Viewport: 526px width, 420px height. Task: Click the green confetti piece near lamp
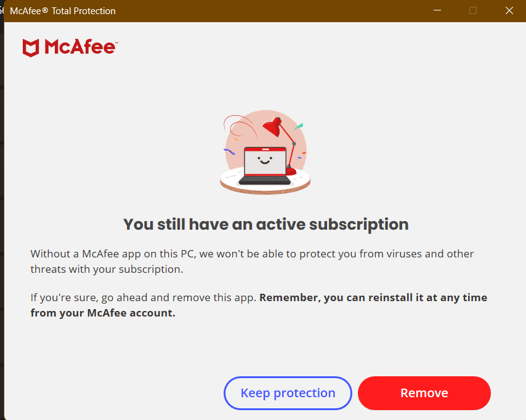click(x=299, y=127)
